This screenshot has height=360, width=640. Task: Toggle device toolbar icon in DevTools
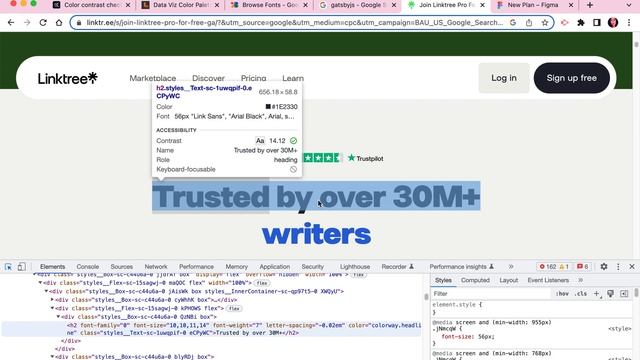pyautogui.click(x=22, y=267)
